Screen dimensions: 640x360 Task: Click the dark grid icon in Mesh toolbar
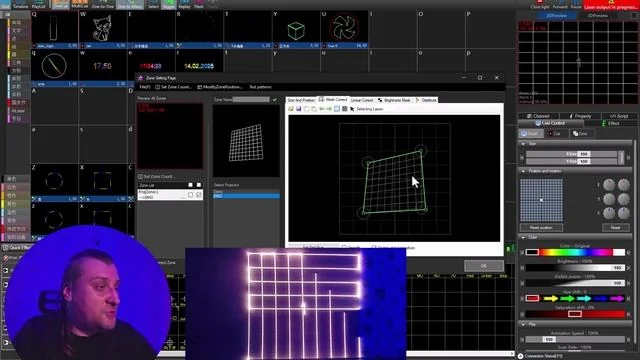344,109
